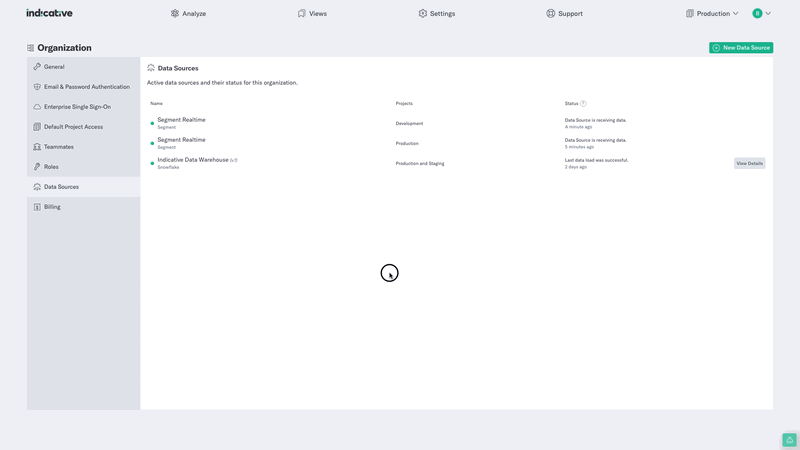Open Email & Password Authentication section

pyautogui.click(x=84, y=87)
